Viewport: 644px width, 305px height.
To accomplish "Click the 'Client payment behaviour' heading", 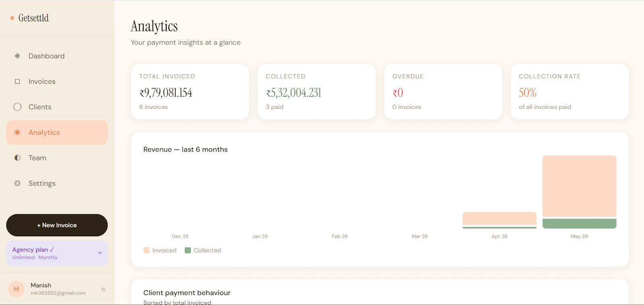I will (x=187, y=293).
